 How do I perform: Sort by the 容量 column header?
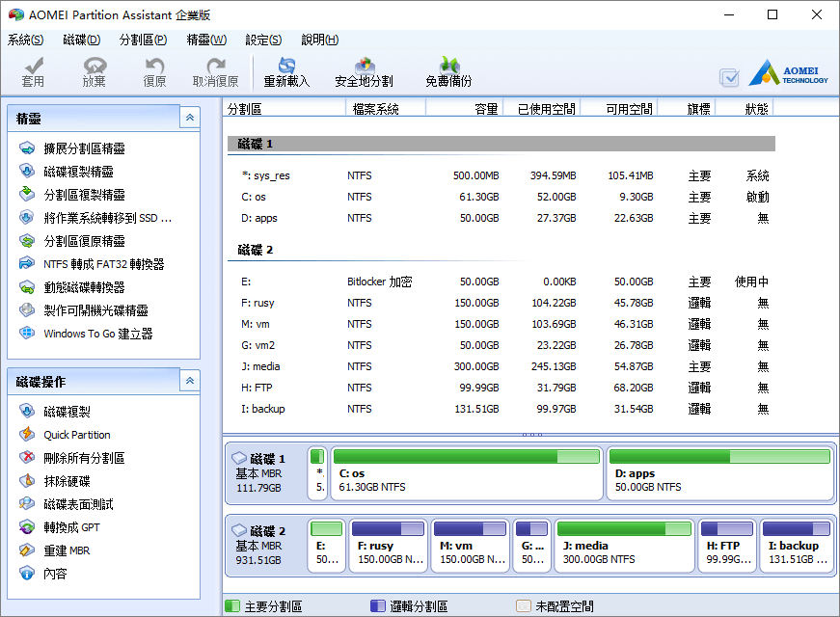[x=465, y=109]
